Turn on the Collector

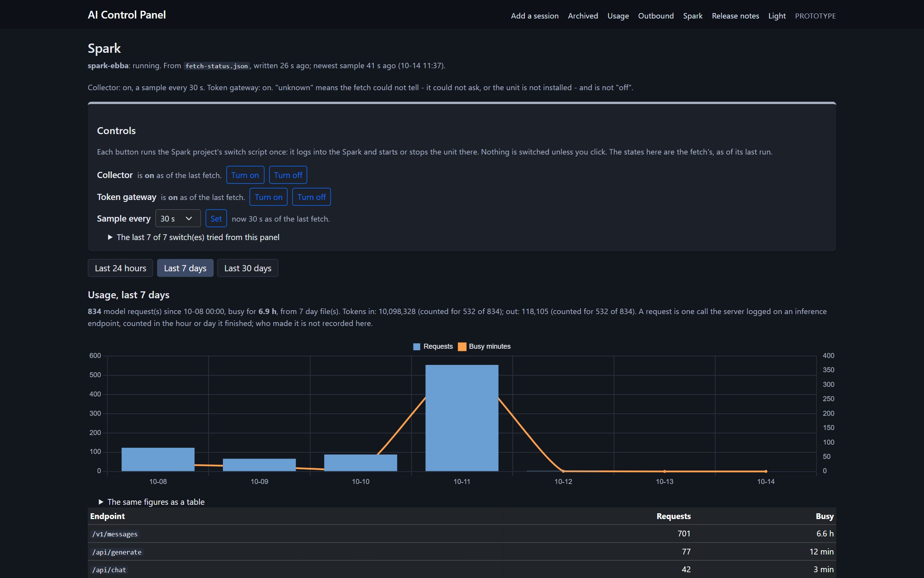tap(245, 175)
